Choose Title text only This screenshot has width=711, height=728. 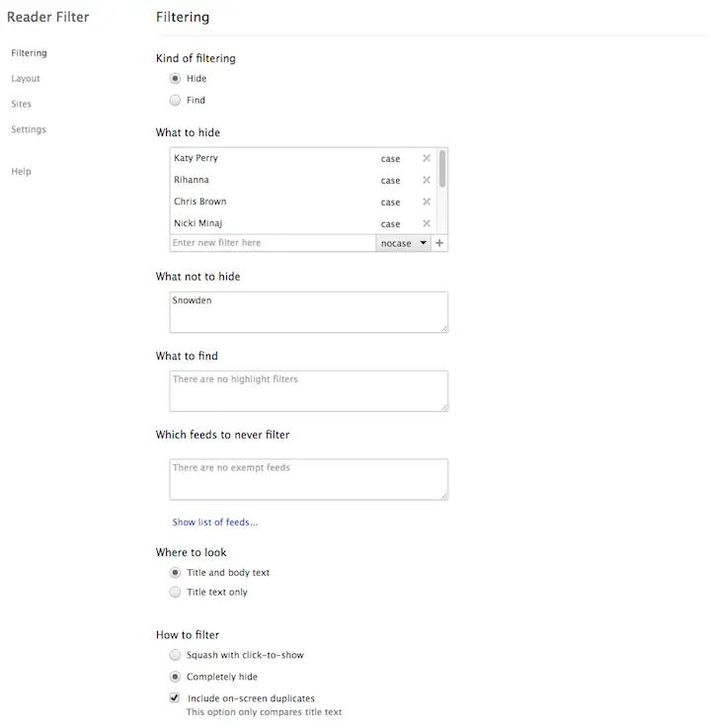coord(175,592)
